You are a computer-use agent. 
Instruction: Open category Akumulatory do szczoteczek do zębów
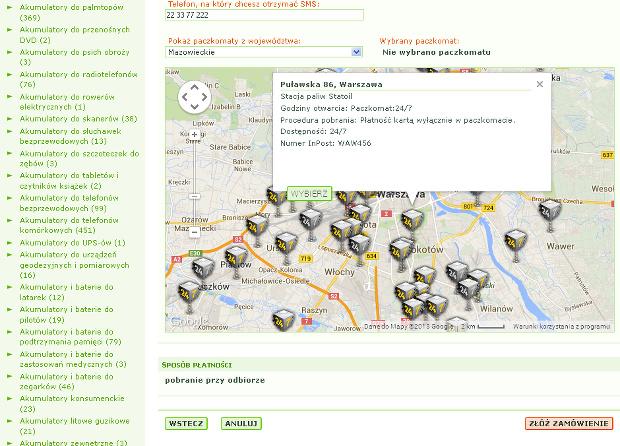coord(79,158)
